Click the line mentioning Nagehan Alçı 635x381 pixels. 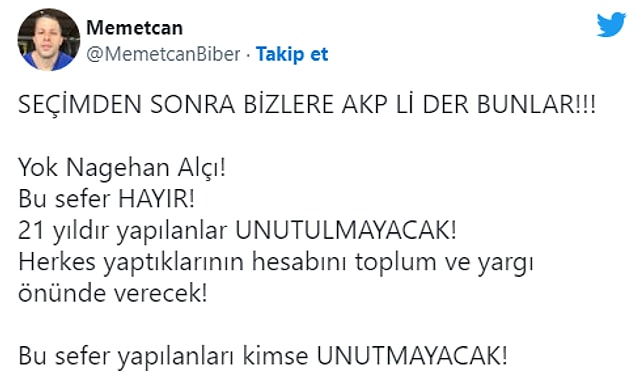click(121, 167)
